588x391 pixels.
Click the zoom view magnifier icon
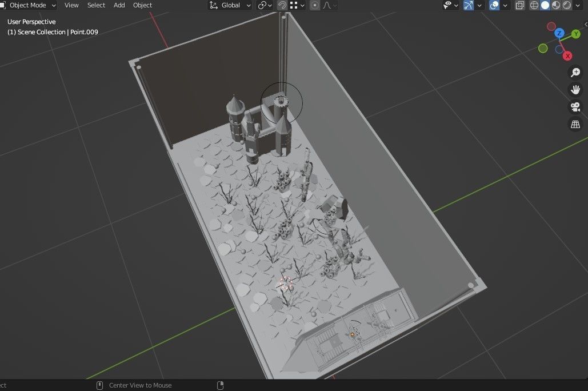575,73
